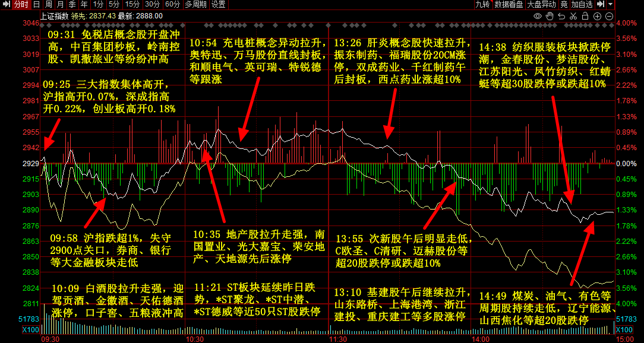Open the 多周期 multi-period view

point(196,4)
